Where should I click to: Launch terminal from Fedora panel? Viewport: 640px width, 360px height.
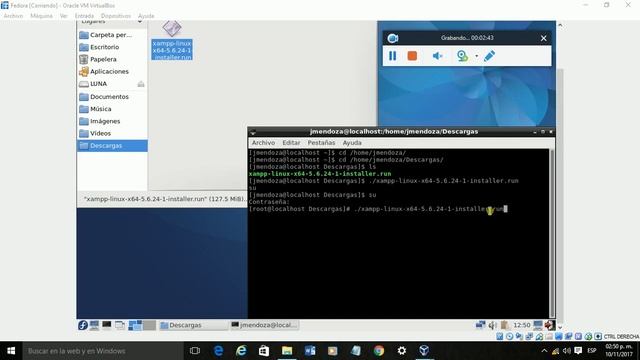[x=107, y=325]
